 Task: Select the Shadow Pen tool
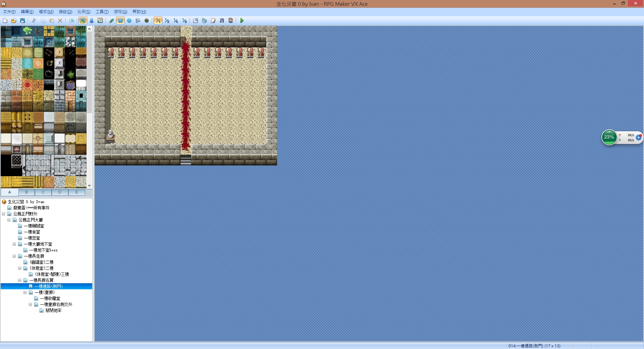[147, 20]
